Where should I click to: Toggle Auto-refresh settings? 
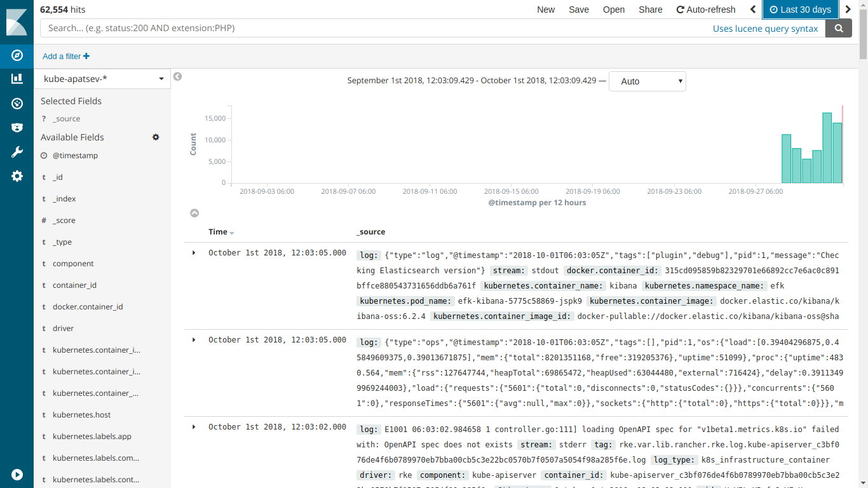pos(706,10)
